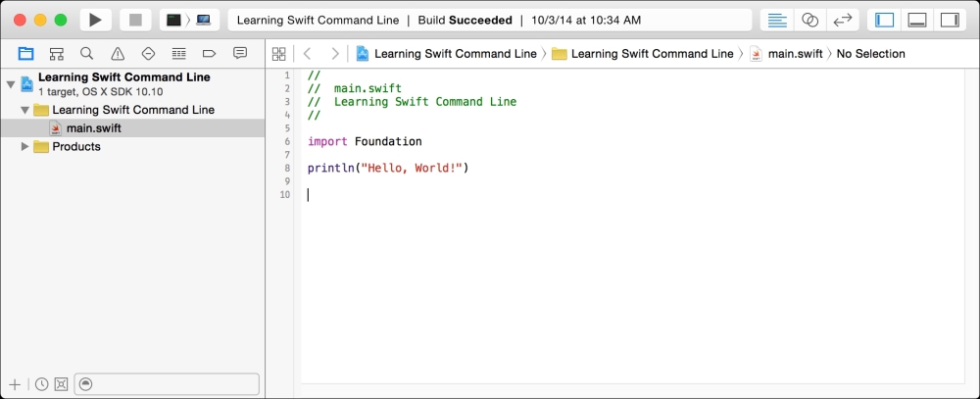Image resolution: width=980 pixels, height=399 pixels.
Task: Stop the running task
Action: coord(135,20)
